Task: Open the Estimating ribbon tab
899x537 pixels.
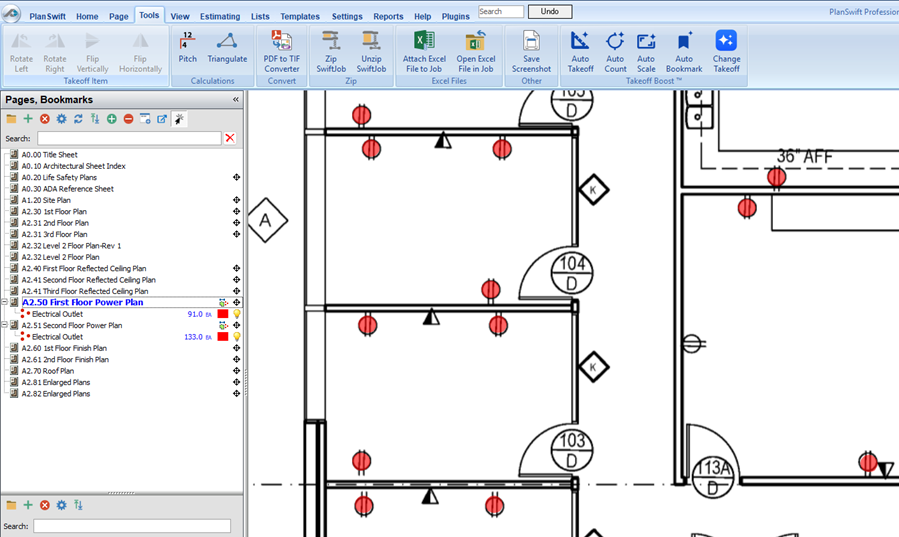Action: coord(220,16)
